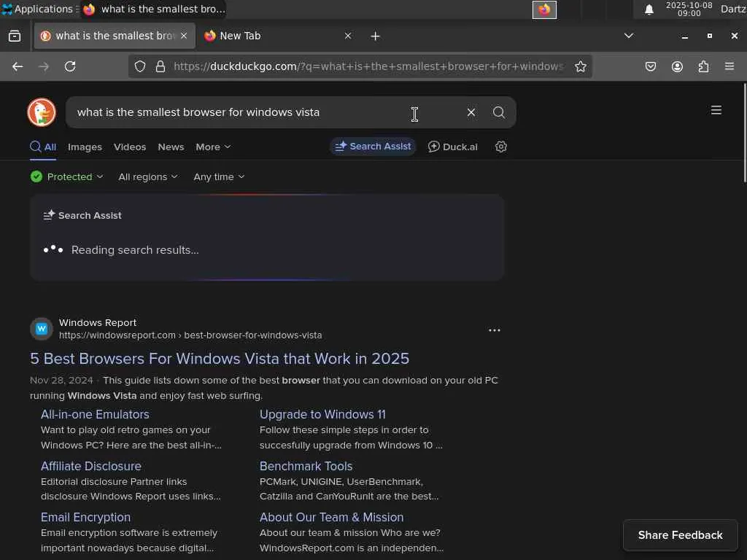Open the Extensions puzzle icon

pos(703,66)
